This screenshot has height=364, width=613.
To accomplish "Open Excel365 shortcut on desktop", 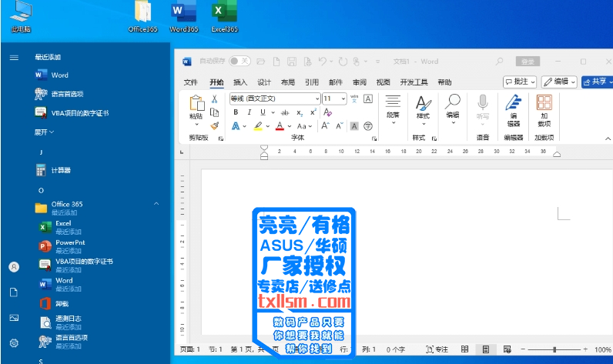I will click(224, 16).
